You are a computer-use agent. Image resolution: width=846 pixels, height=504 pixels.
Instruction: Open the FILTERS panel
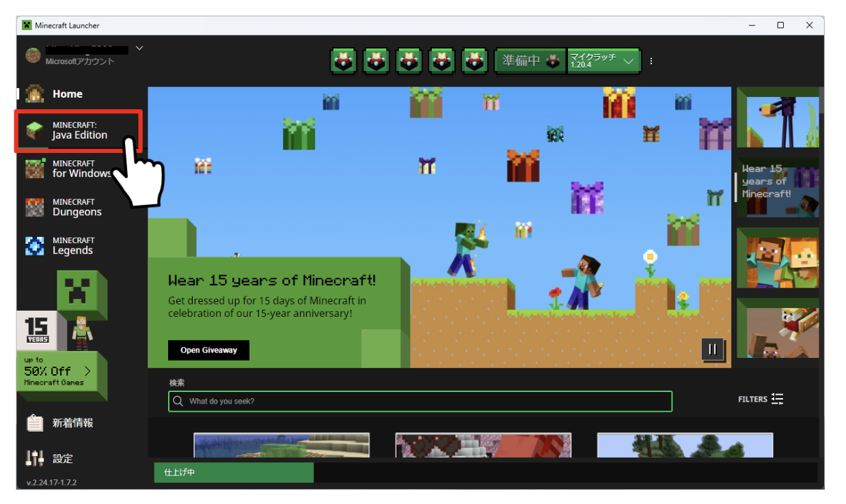coord(761,400)
